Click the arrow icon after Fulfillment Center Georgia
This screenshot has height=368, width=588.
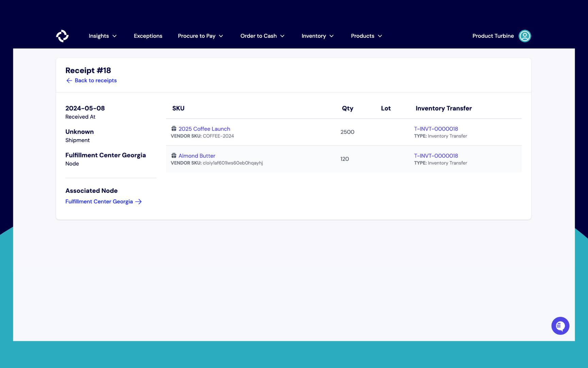point(138,202)
